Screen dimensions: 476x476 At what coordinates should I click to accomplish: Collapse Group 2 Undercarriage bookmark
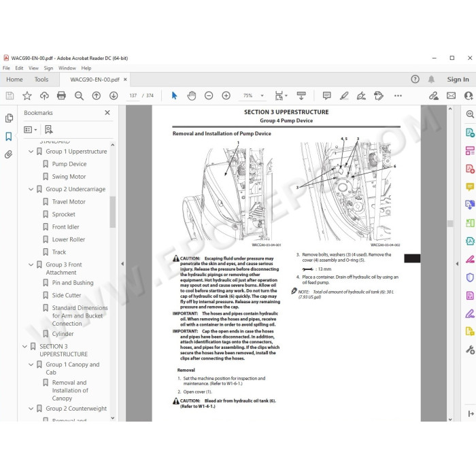(x=31, y=189)
